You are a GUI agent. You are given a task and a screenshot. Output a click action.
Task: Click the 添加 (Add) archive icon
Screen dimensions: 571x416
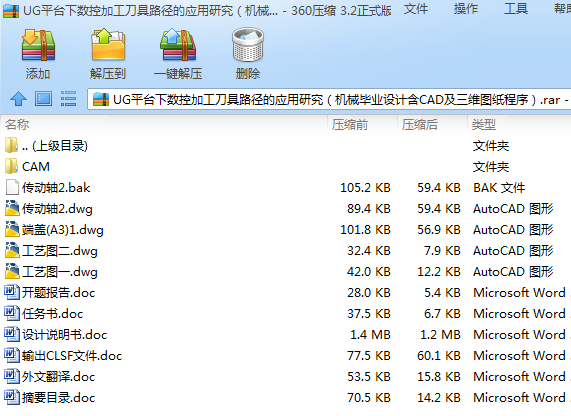point(38,45)
